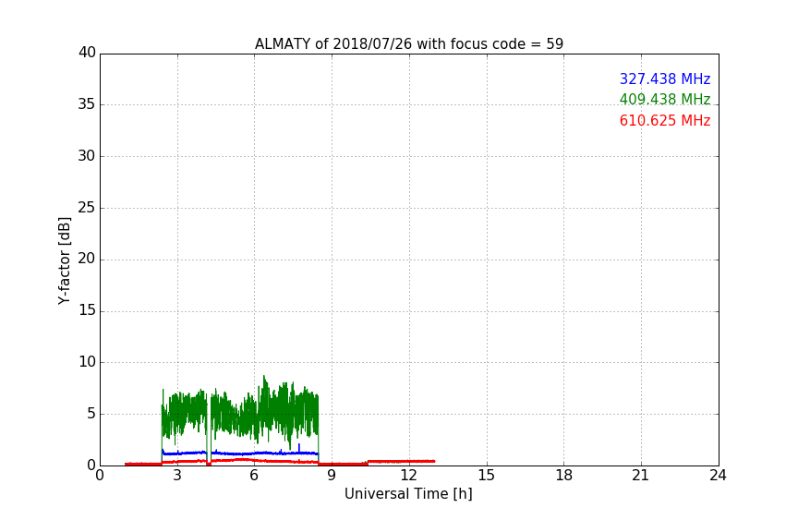
Task: Click the x-axis tick label 24
Action: (x=718, y=476)
